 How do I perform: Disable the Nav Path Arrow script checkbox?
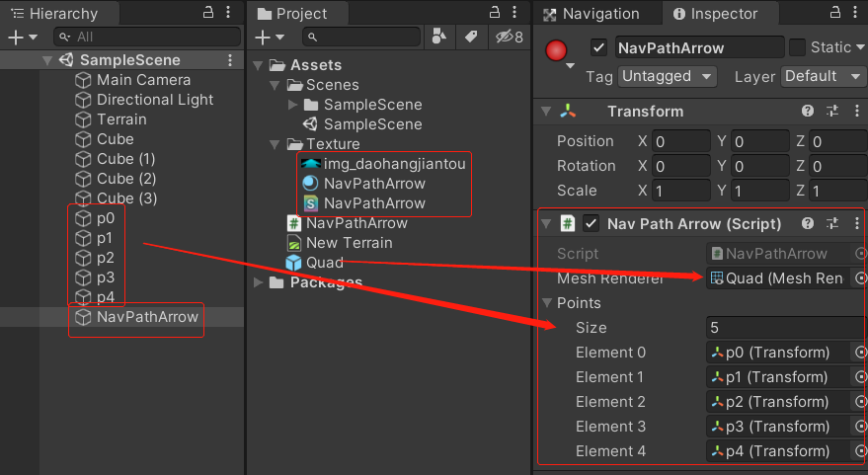(x=591, y=224)
